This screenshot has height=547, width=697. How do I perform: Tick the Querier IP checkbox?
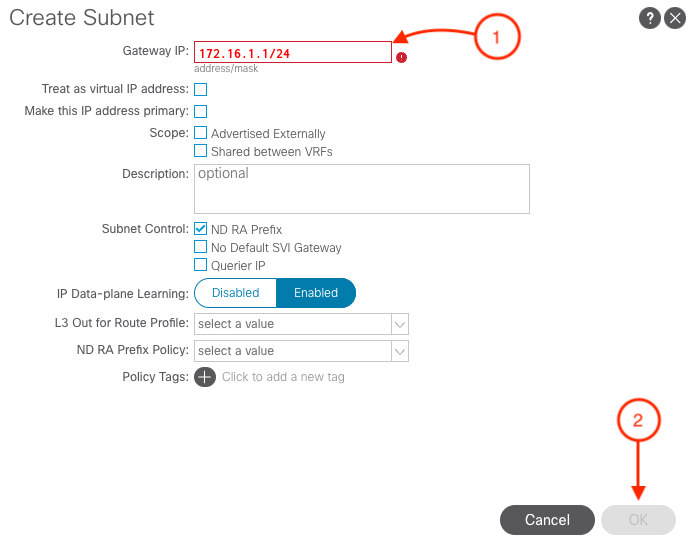[x=201, y=266]
